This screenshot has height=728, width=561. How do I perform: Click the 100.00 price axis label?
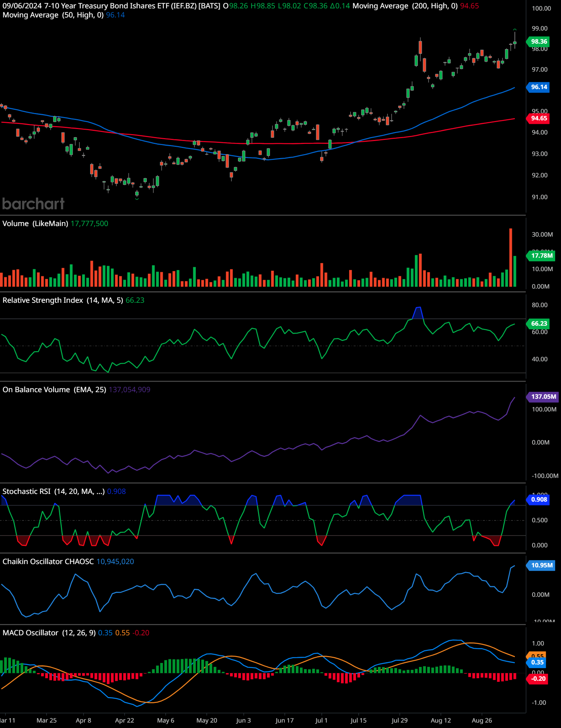click(x=541, y=9)
